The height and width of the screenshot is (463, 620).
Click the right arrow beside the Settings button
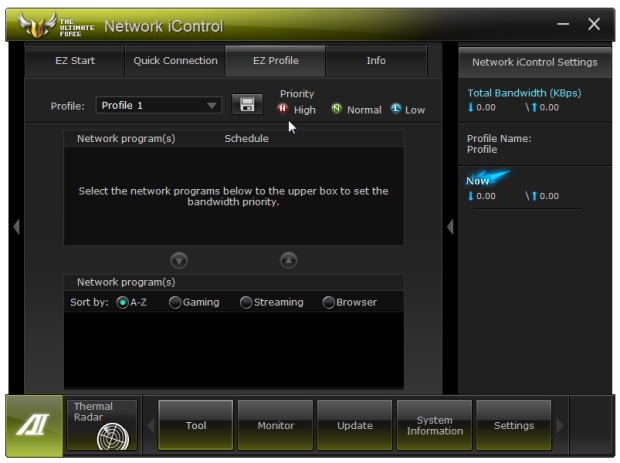[560, 426]
